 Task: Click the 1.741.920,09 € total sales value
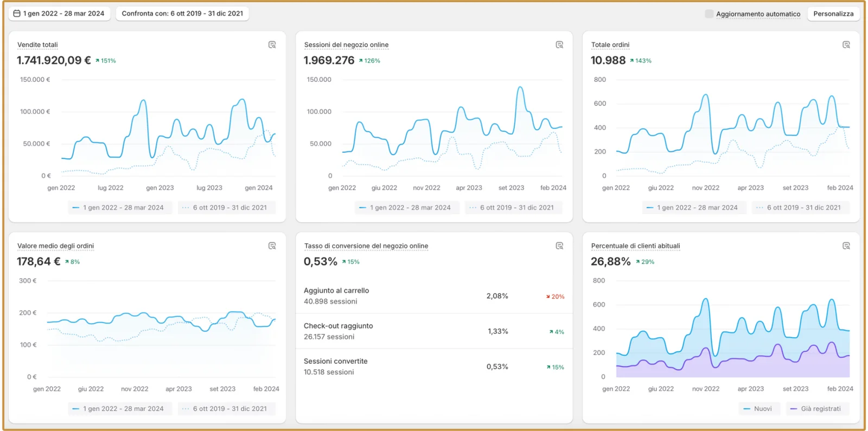pos(54,60)
